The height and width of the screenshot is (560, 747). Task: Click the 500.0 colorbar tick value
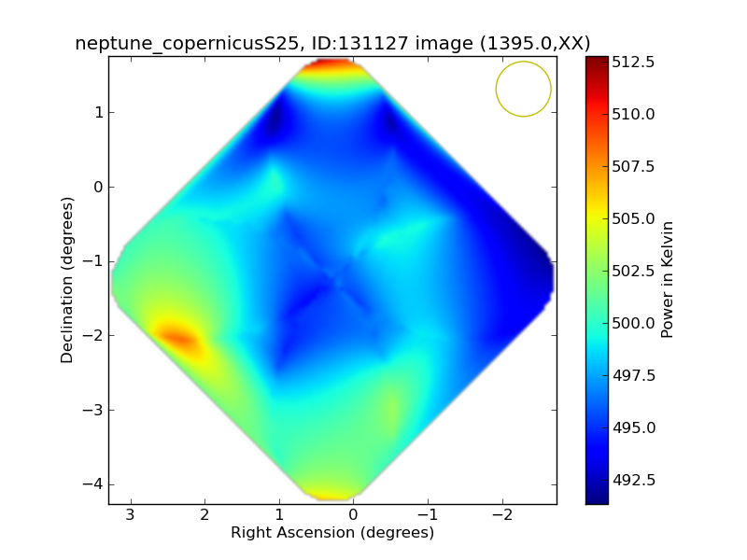coord(633,323)
